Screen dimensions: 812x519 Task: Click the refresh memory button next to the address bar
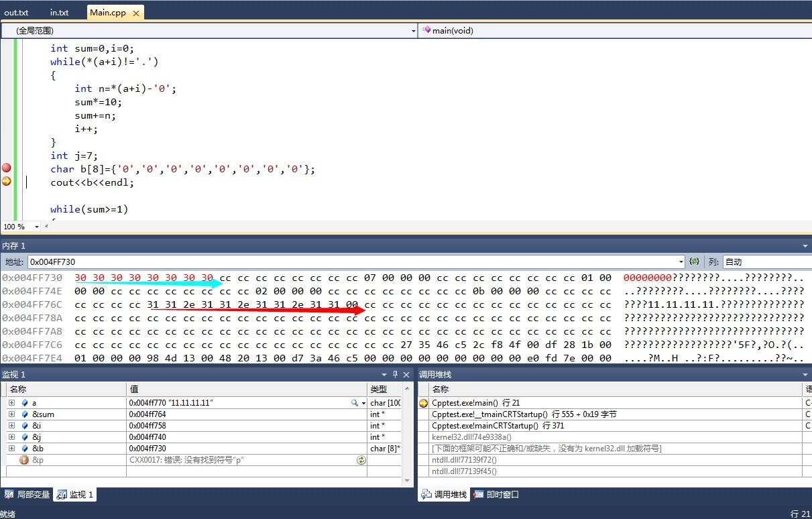pyautogui.click(x=694, y=262)
